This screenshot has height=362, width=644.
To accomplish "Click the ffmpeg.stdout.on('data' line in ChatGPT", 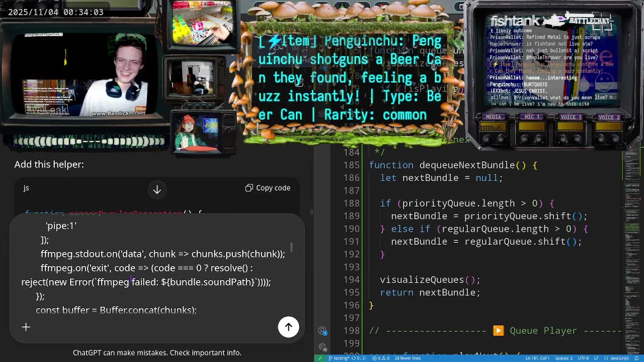I will (x=163, y=254).
